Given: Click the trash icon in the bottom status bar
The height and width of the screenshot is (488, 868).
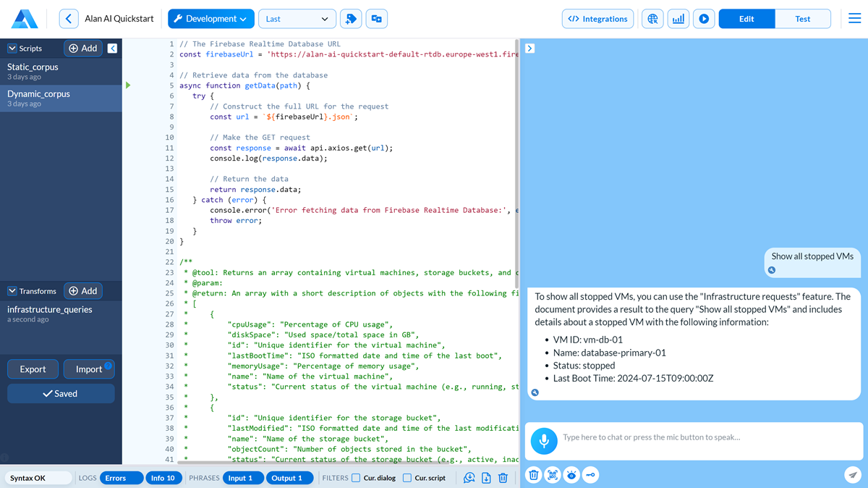Looking at the screenshot, I should [503, 478].
